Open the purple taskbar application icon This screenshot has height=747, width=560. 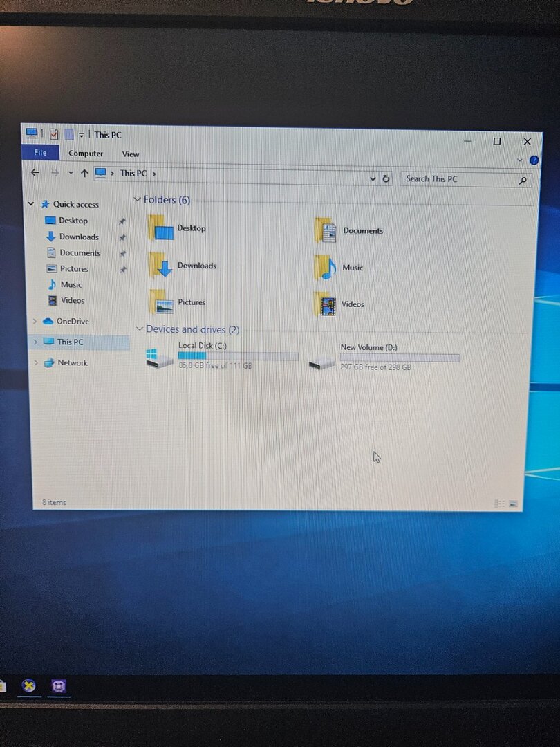(59, 686)
